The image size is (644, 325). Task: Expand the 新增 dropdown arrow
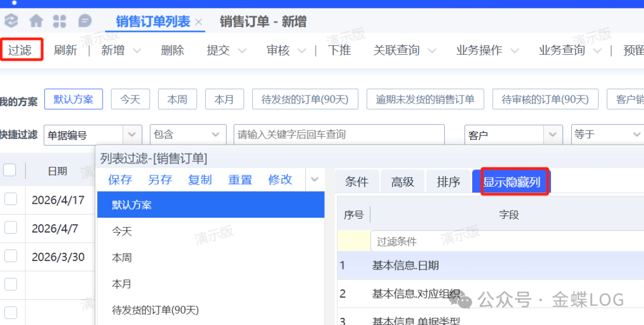click(x=137, y=51)
